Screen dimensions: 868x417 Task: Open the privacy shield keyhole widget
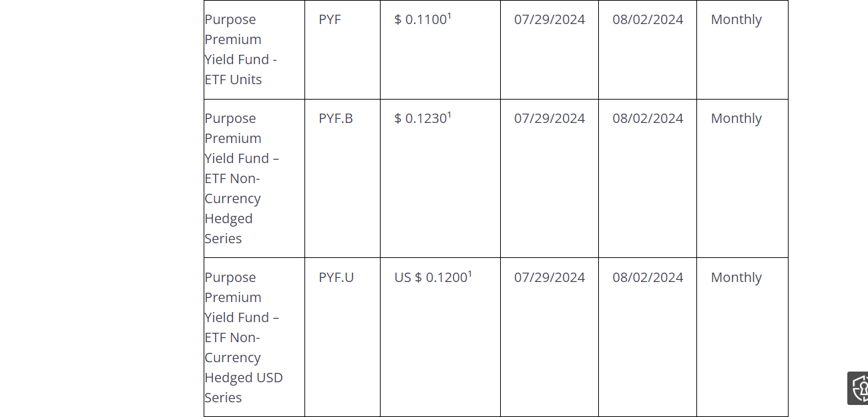[859, 388]
